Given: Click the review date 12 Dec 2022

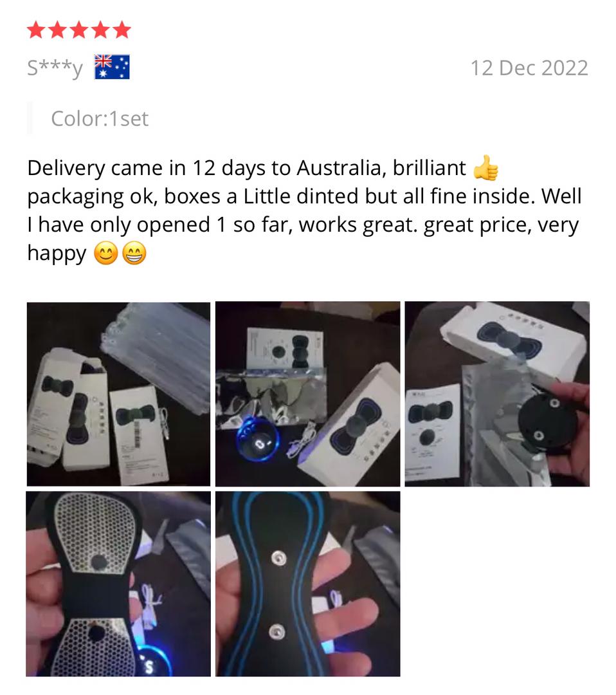Looking at the screenshot, I should coord(529,68).
